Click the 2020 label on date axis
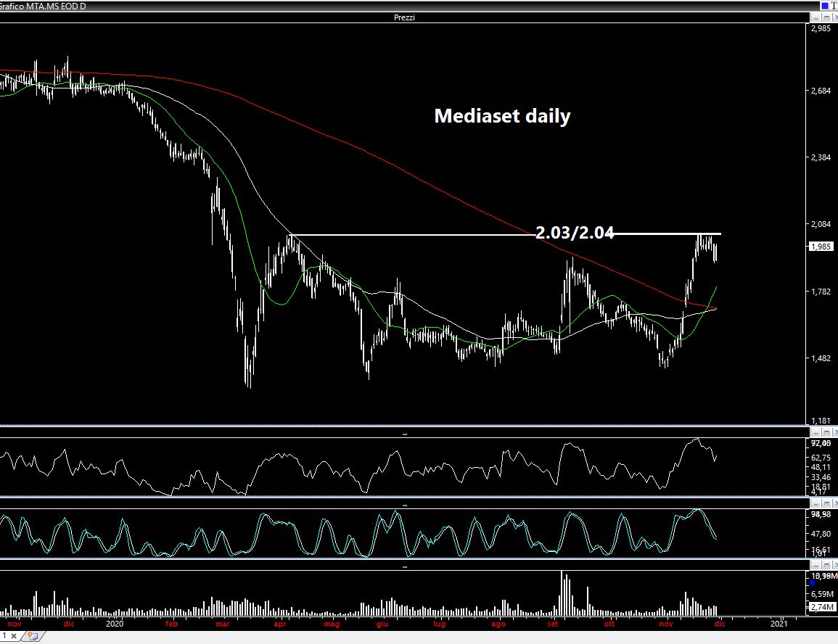The height and width of the screenshot is (644, 838). 115,624
